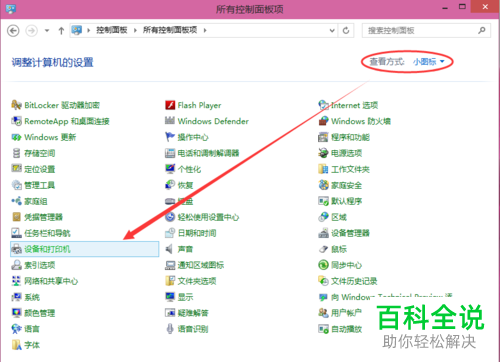The height and width of the screenshot is (362, 500).
Task: Click the 设备和打印机 printer icon
Action: 16,249
